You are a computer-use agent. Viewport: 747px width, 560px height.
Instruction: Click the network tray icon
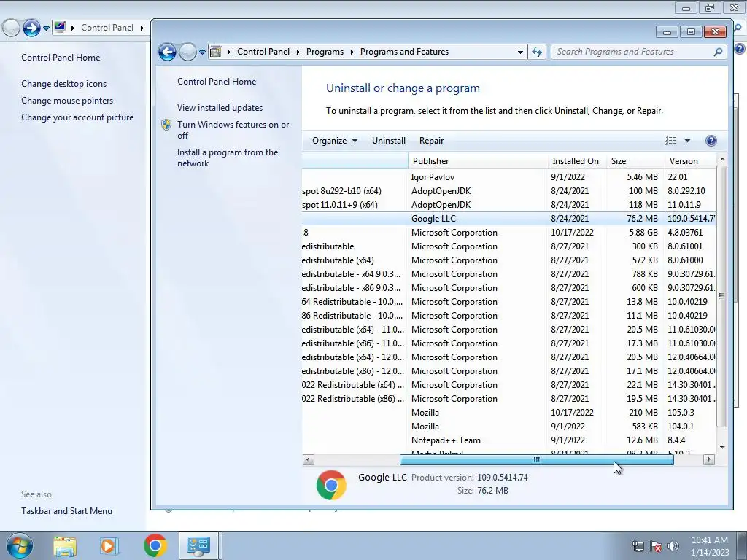point(638,546)
